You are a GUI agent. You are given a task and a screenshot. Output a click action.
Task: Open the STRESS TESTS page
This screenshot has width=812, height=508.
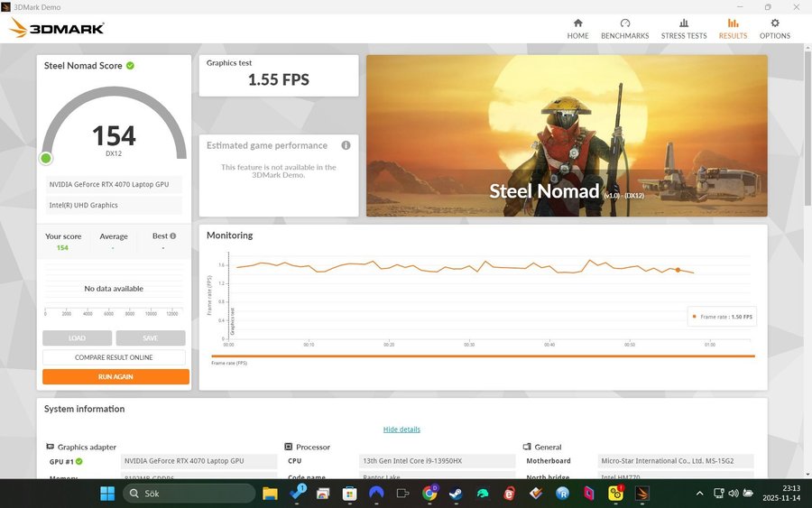pos(684,29)
